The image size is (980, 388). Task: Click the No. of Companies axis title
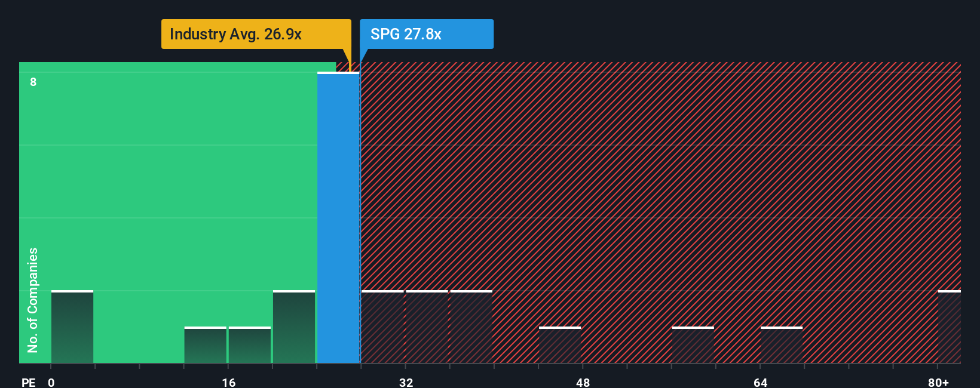pyautogui.click(x=33, y=300)
